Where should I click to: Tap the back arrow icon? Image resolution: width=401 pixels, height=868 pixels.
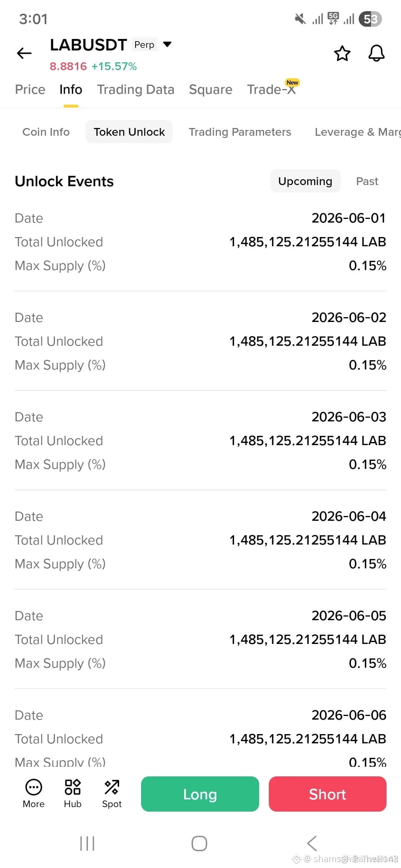point(25,53)
